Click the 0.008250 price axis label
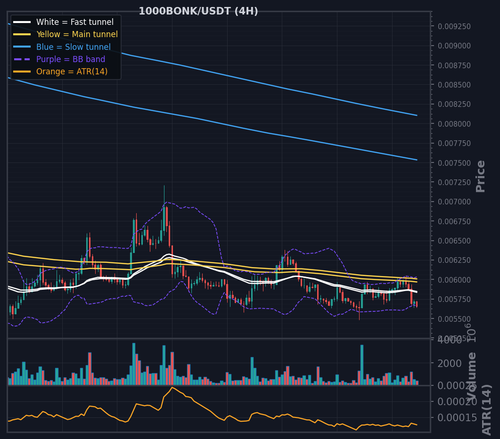Screen dimensions: 500x439 [x=454, y=104]
